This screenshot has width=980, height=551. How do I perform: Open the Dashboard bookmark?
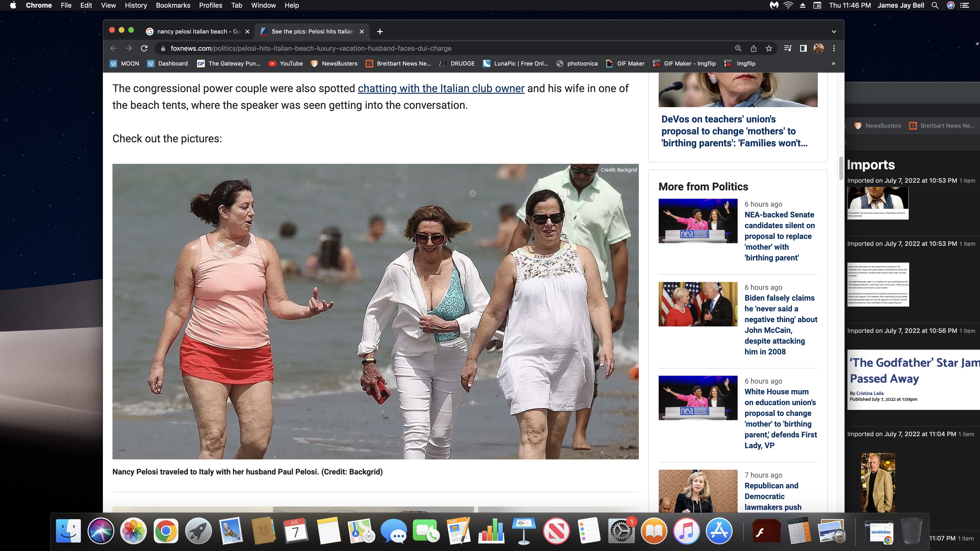(168, 64)
